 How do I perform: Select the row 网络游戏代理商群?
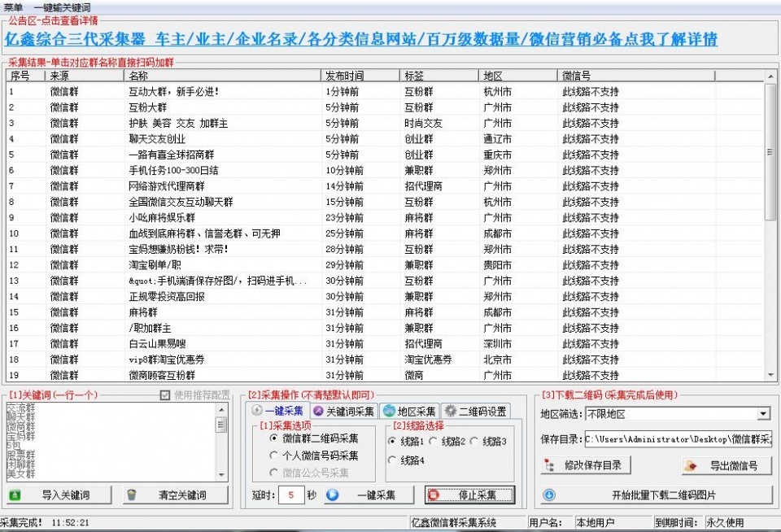385,186
